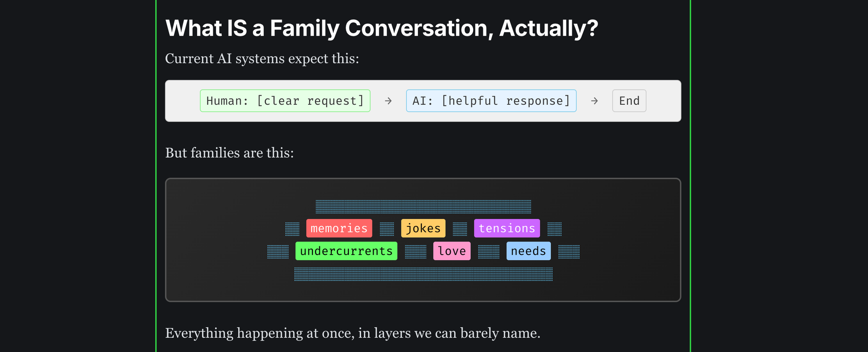
Task: Select the yellow jokes tag
Action: (424, 228)
